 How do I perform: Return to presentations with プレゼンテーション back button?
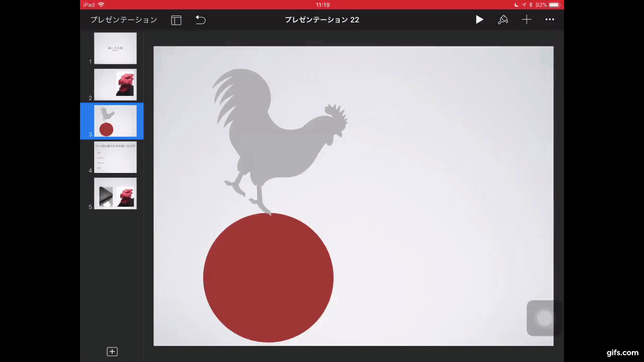click(x=124, y=20)
